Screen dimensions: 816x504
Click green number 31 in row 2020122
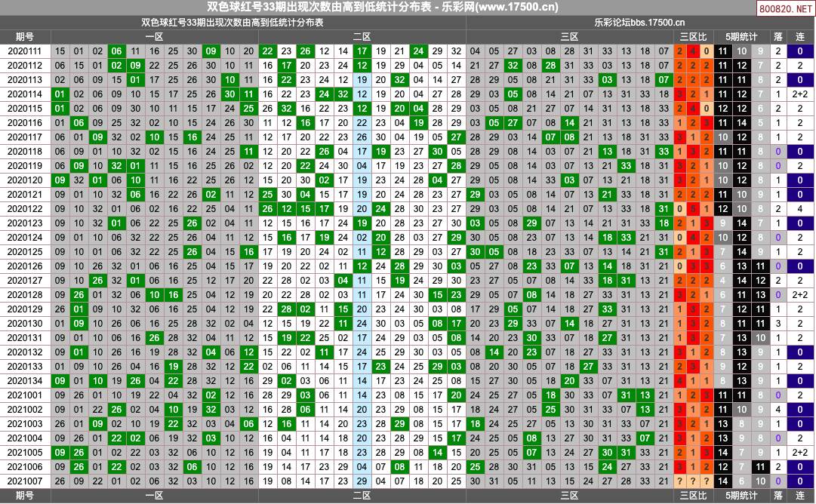tap(664, 208)
